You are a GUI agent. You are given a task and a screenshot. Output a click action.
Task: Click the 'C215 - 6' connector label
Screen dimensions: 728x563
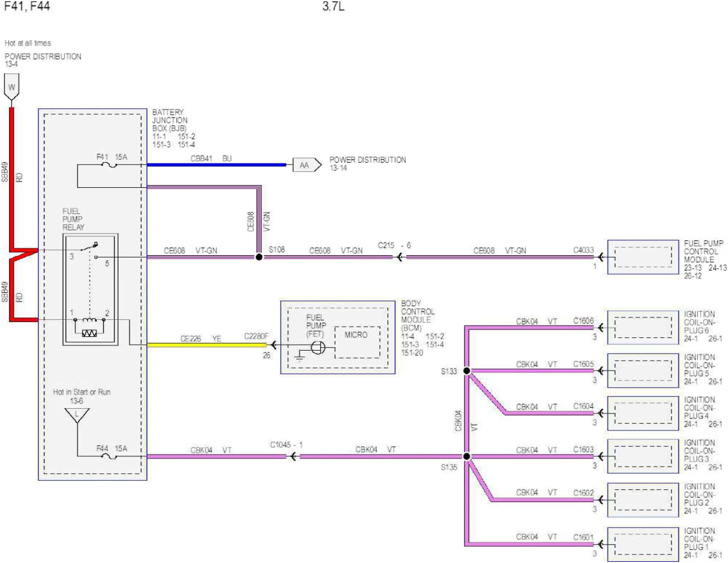(x=394, y=245)
